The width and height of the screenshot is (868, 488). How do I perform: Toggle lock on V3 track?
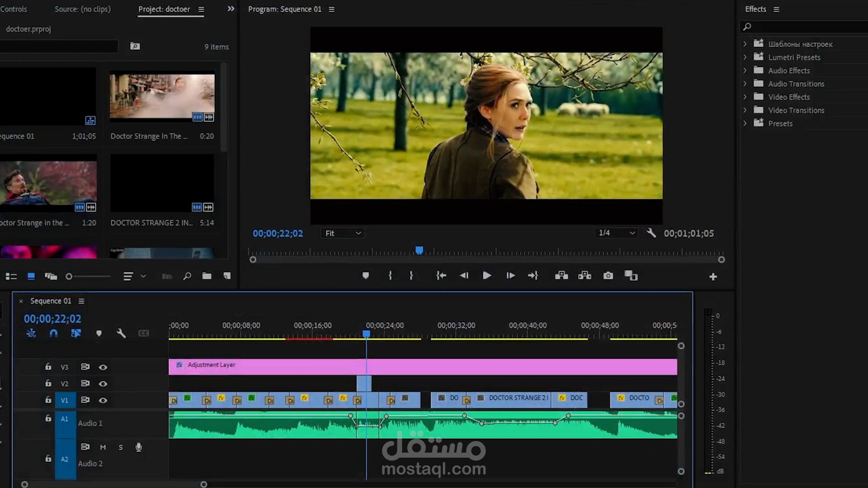click(48, 367)
